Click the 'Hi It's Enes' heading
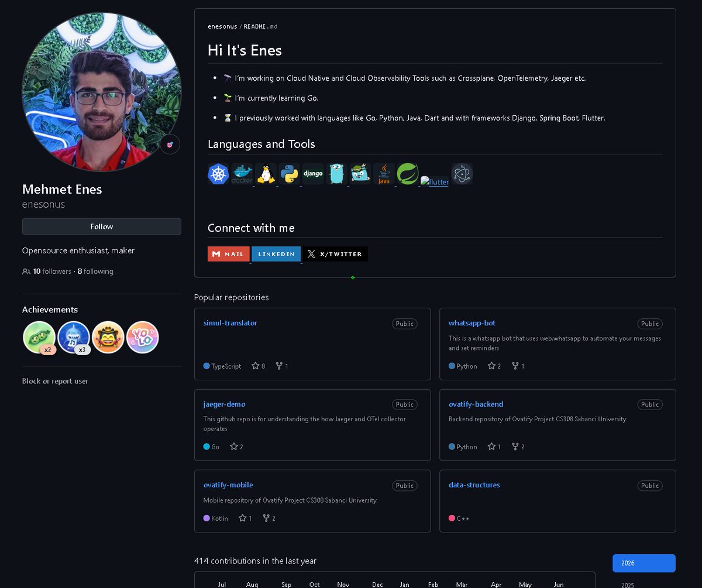 245,50
